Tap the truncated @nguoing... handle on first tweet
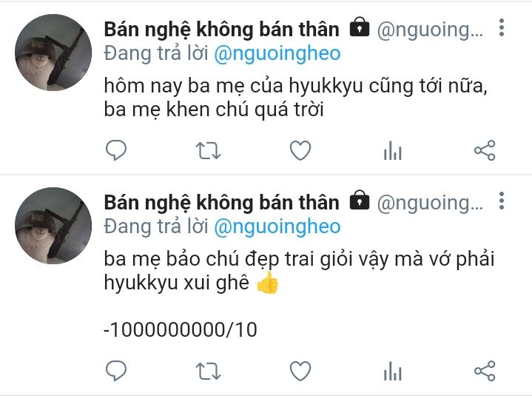The width and height of the screenshot is (532, 396). [x=430, y=30]
